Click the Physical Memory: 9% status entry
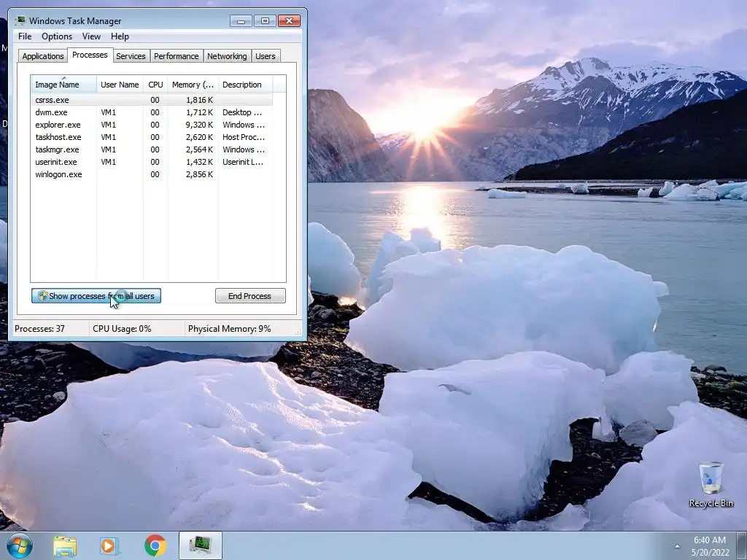 click(229, 329)
